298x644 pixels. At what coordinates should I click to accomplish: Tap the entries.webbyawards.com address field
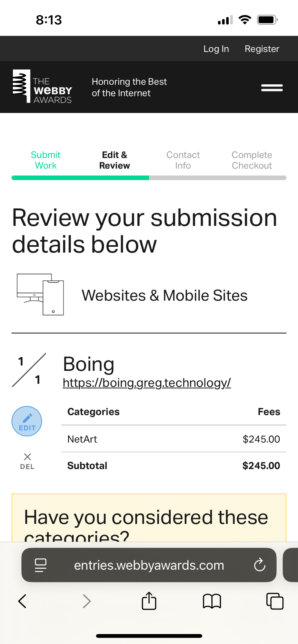149,565
